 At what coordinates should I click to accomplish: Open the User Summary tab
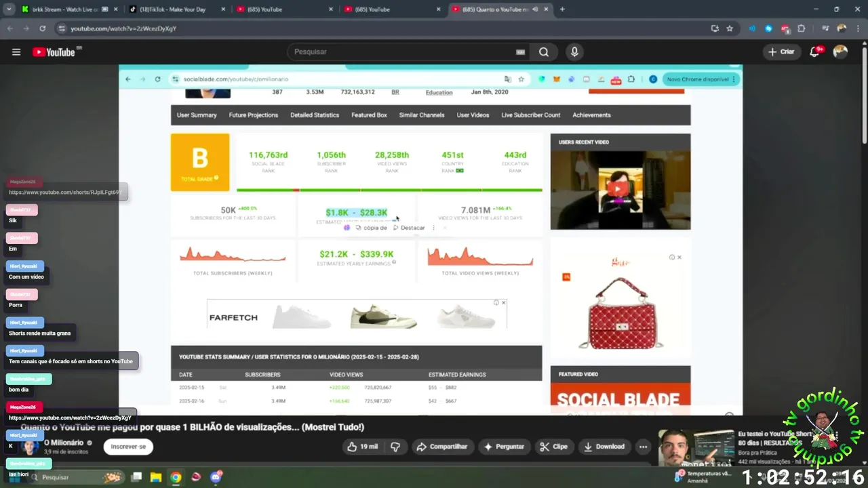(197, 115)
